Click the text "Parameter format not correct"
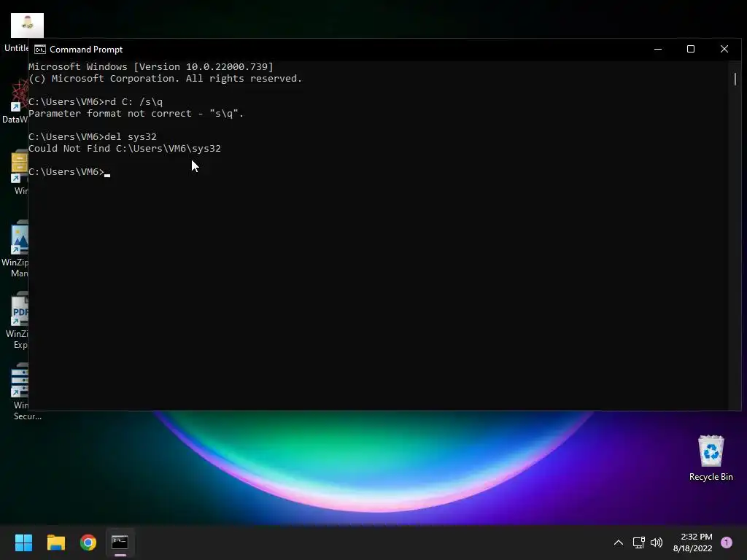The width and height of the screenshot is (747, 560). coord(110,113)
